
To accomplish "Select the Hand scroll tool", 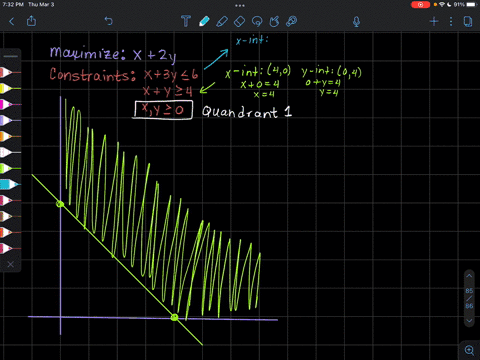I will pyautogui.click(x=274, y=21).
